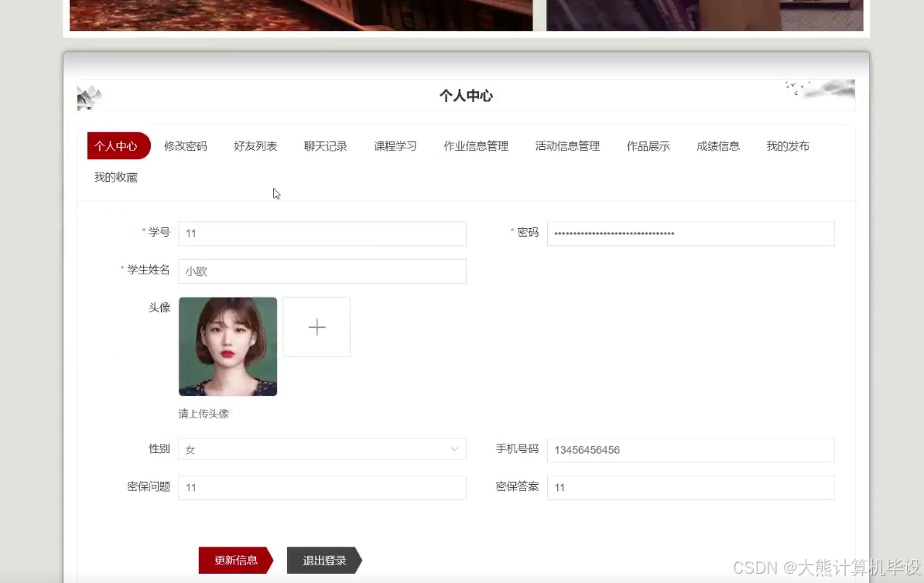This screenshot has height=583, width=924.
Task: Switch to 活动信息管理 tab
Action: click(x=567, y=146)
